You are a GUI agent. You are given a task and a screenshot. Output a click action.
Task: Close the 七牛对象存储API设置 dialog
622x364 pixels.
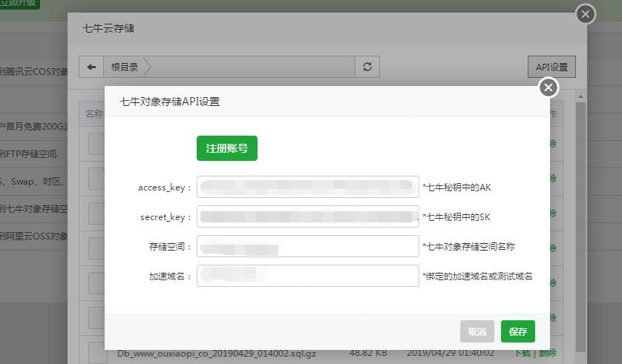(x=549, y=87)
